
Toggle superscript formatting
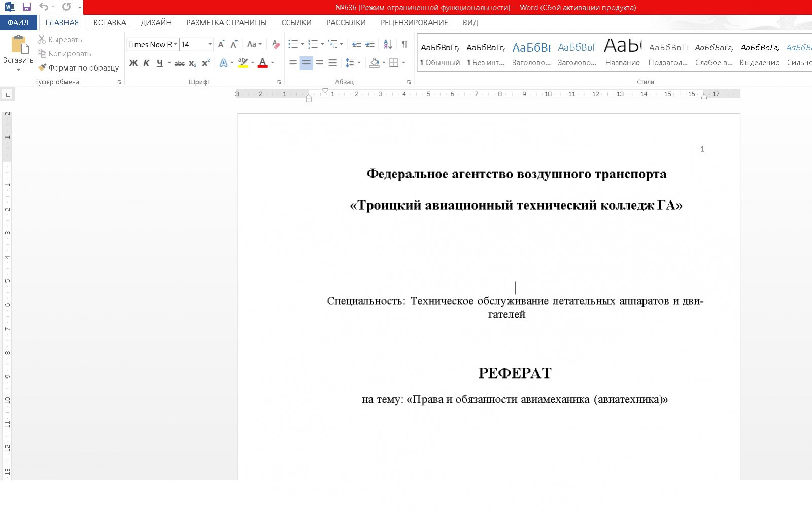click(206, 63)
